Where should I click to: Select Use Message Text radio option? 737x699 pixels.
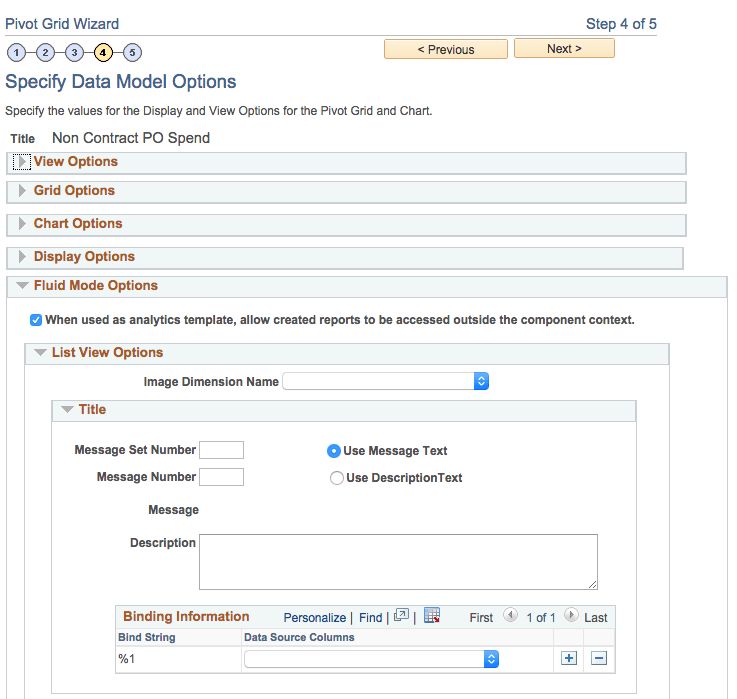click(x=334, y=451)
